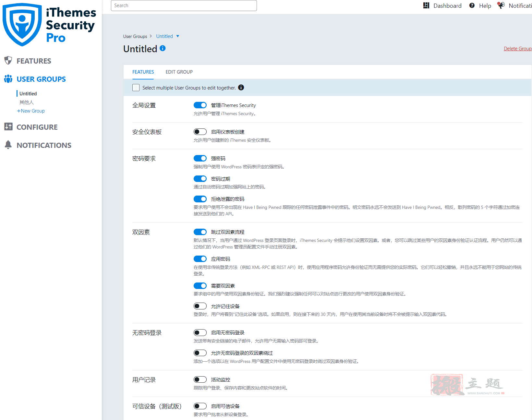Enable 启用无密码登录 switch
Viewport: 532px width, 420px height.
[x=200, y=332]
